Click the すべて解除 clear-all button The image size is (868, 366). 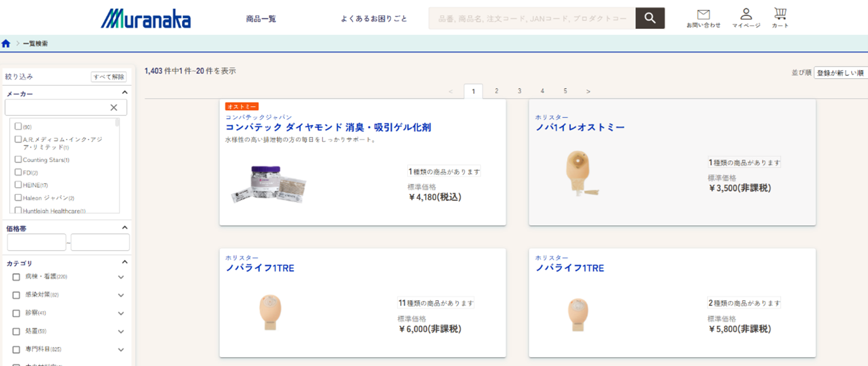pyautogui.click(x=108, y=76)
